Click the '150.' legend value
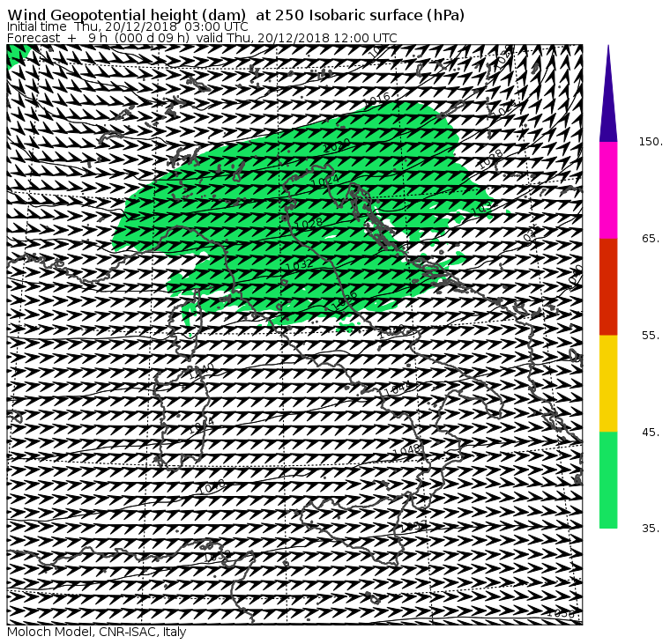 pos(651,142)
